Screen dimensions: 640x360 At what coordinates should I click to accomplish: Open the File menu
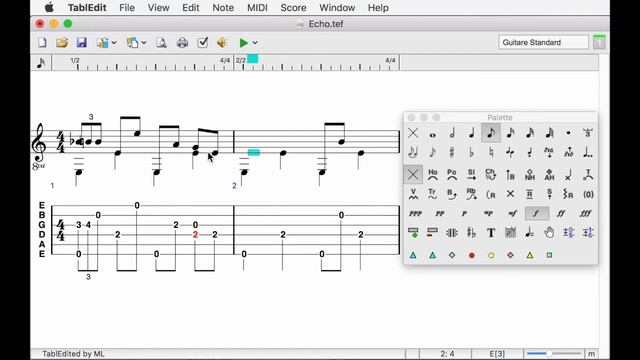(x=127, y=8)
